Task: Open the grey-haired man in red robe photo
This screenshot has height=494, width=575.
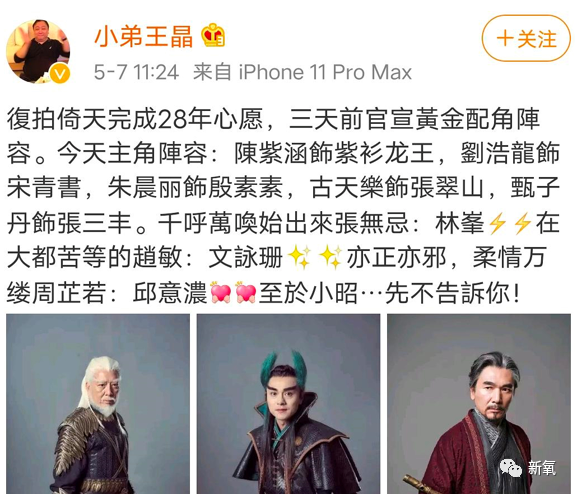Action: point(479,404)
